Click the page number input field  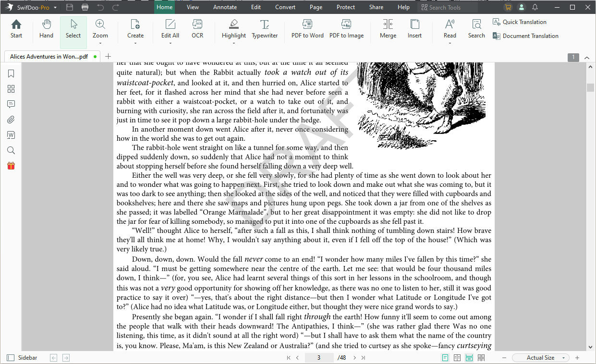[319, 358]
